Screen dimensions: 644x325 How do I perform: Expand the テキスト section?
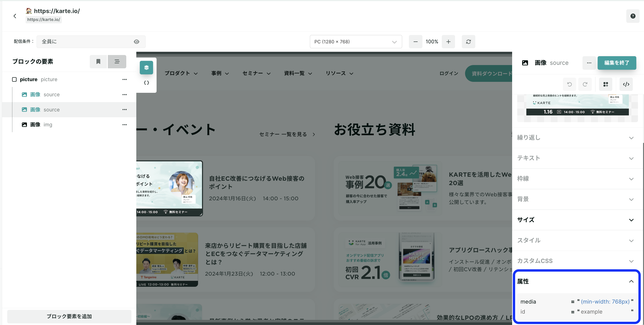coord(577,158)
